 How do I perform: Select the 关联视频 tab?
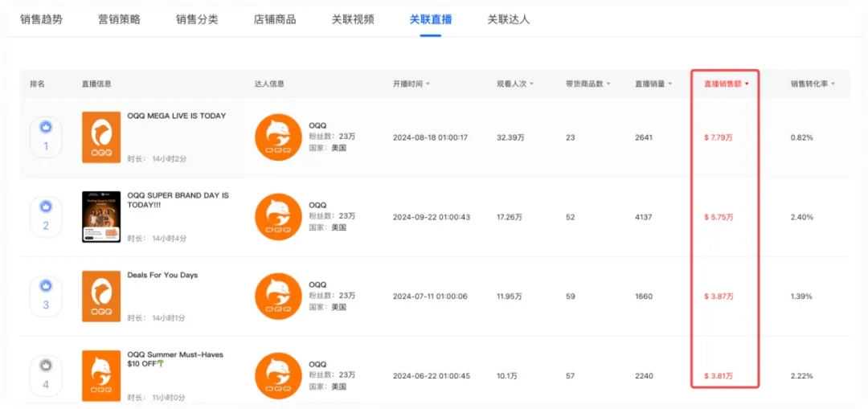click(353, 19)
